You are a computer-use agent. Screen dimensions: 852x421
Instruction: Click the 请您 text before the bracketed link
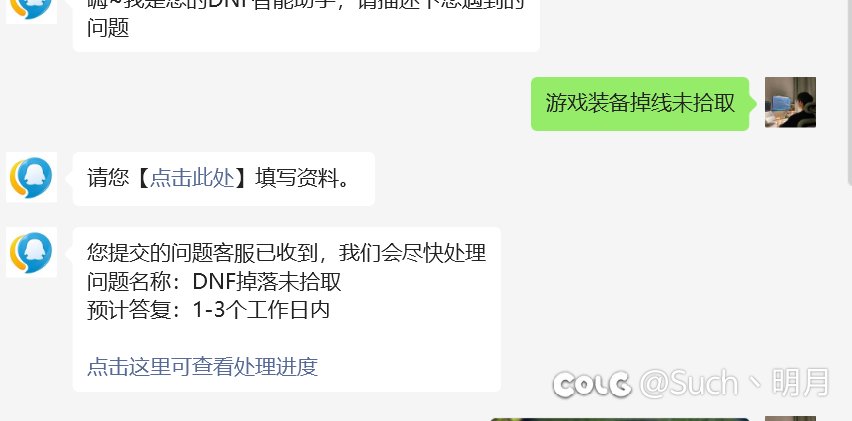click(x=108, y=178)
